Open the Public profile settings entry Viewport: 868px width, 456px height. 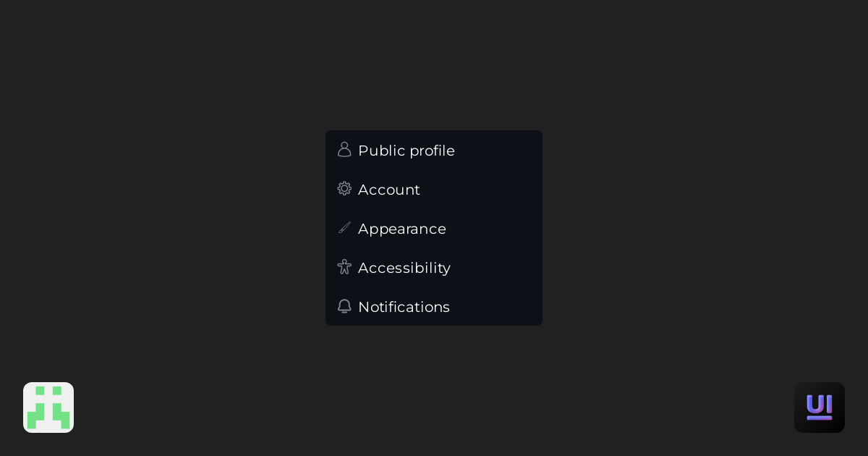tap(406, 151)
